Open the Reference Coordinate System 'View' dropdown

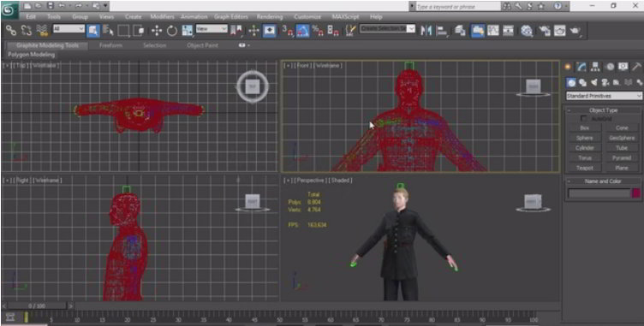pyautogui.click(x=212, y=29)
